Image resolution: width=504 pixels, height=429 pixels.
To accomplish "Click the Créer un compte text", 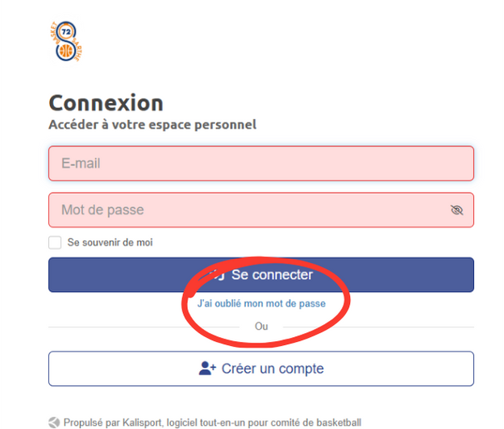I will [x=273, y=369].
